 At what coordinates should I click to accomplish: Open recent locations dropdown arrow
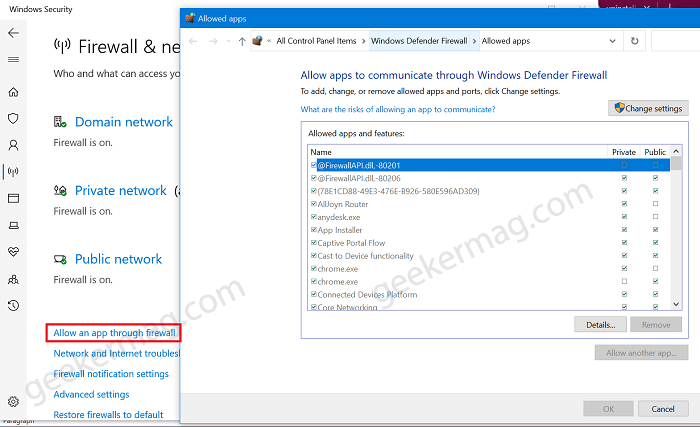click(x=229, y=42)
